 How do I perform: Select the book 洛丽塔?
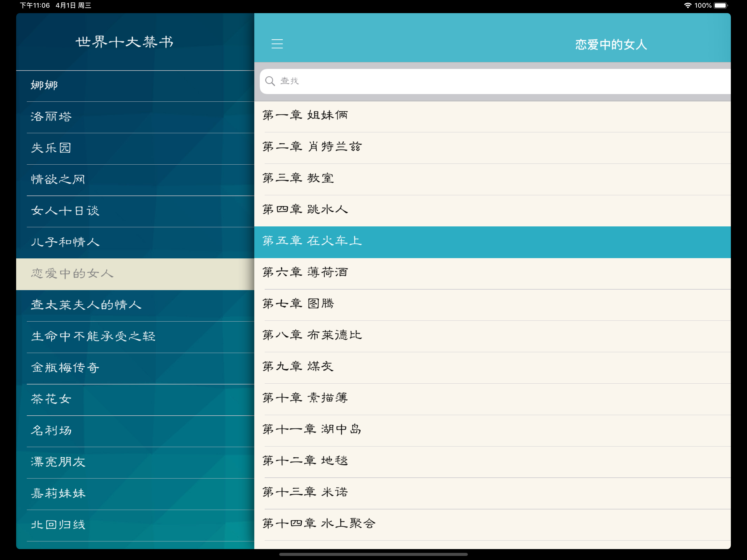pyautogui.click(x=135, y=117)
